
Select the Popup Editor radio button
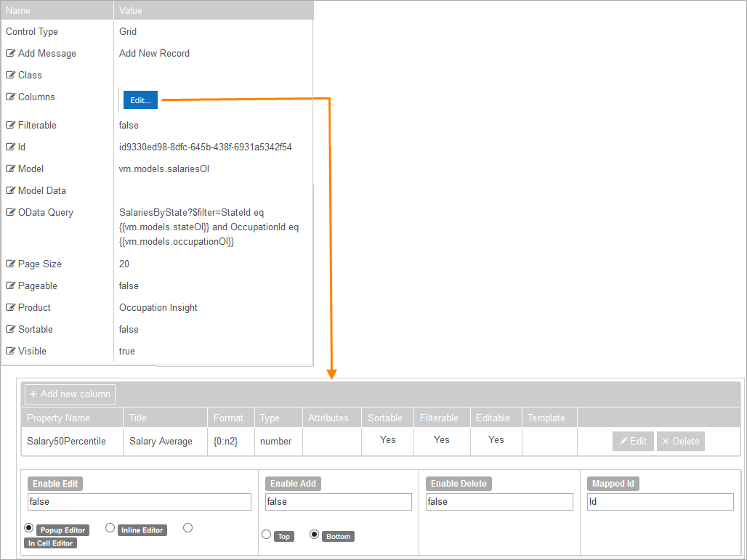[29, 528]
